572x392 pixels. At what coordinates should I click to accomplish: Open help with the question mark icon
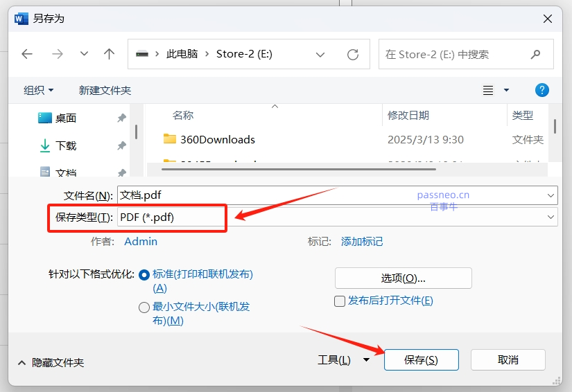tap(542, 90)
